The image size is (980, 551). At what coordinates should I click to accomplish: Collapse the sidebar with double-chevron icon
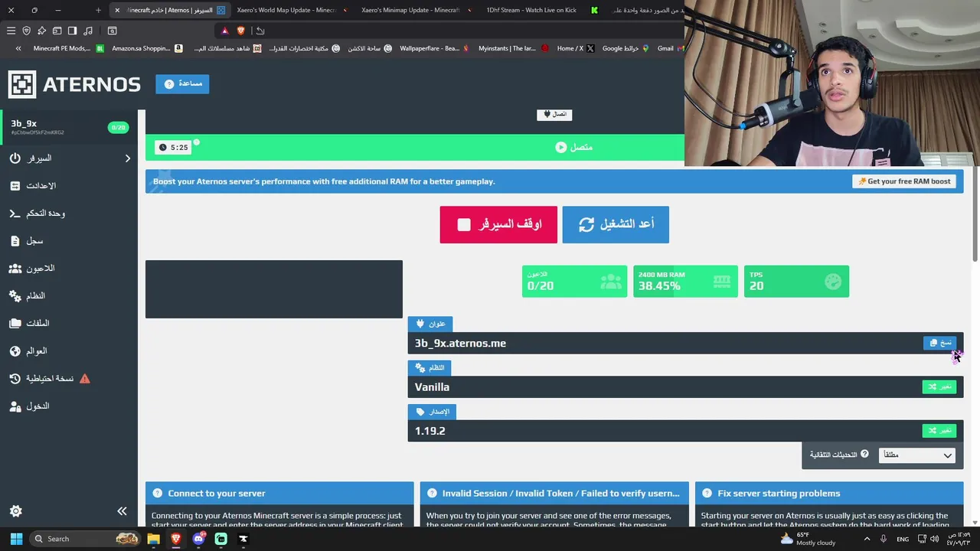(x=122, y=511)
